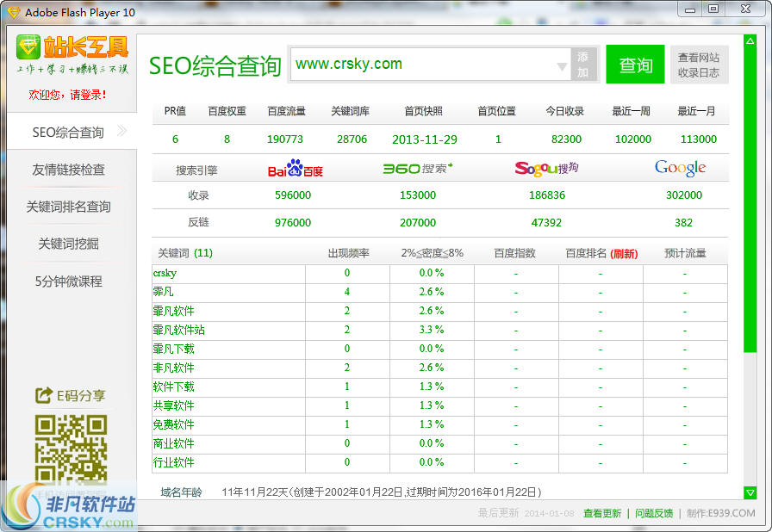Click the 首页快照 date 2013-11-29
772x532 pixels.
point(425,139)
